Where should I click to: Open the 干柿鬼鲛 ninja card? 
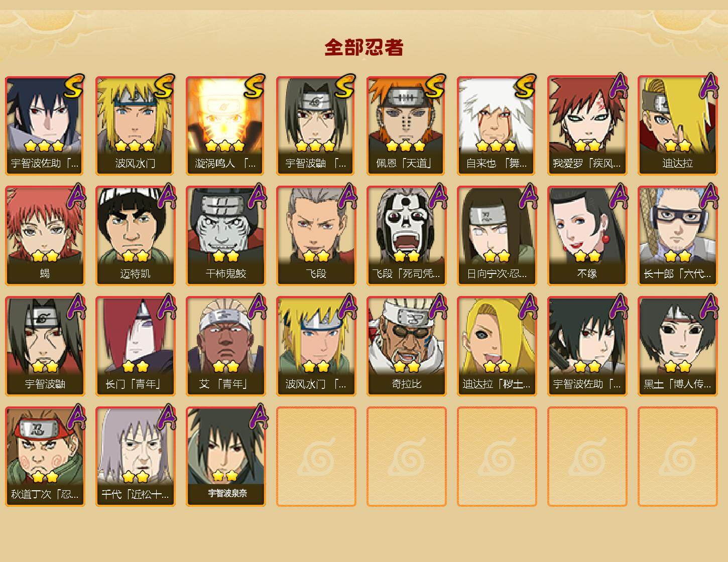(x=225, y=236)
